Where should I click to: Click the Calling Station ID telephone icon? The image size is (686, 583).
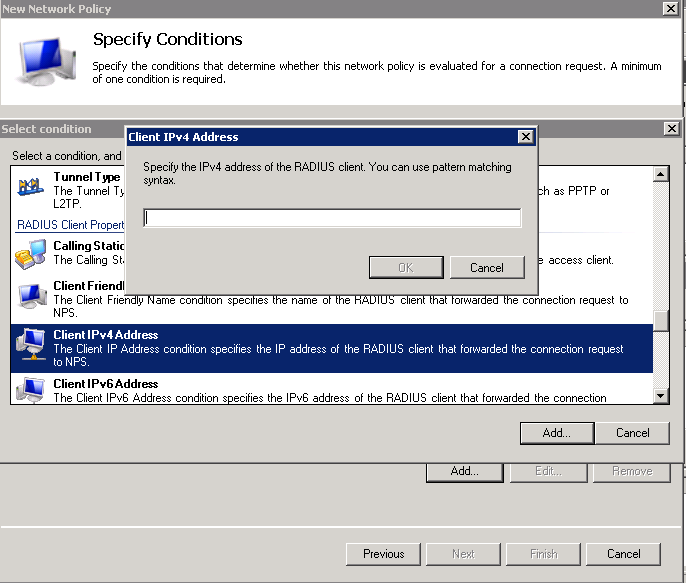coord(30,255)
